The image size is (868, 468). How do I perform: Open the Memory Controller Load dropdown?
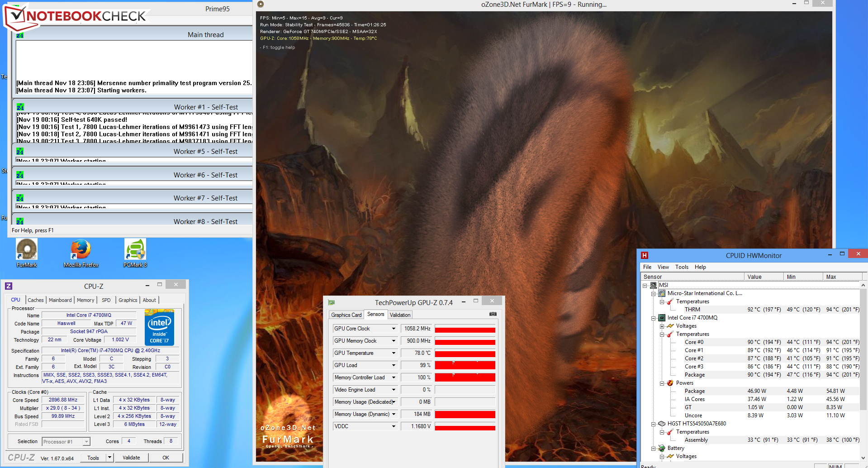pos(394,377)
